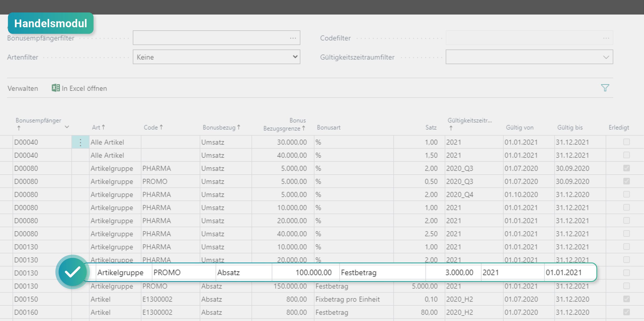Toggle Erledigt for D00080 PROMO 2020_Q3 row
Viewport: 644px width, 321px height.
[626, 181]
